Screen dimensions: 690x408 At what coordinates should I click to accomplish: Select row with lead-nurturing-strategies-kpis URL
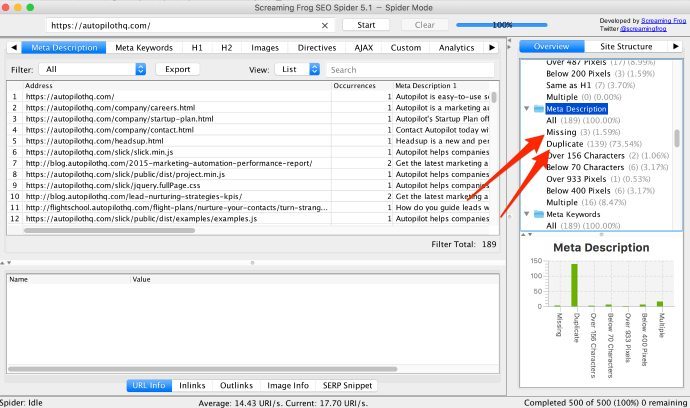click(249, 196)
